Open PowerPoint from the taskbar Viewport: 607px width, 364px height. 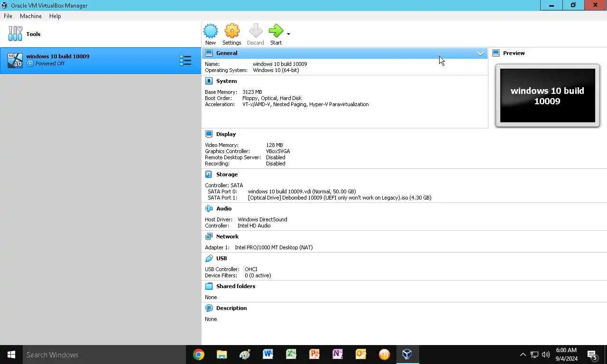[314, 355]
